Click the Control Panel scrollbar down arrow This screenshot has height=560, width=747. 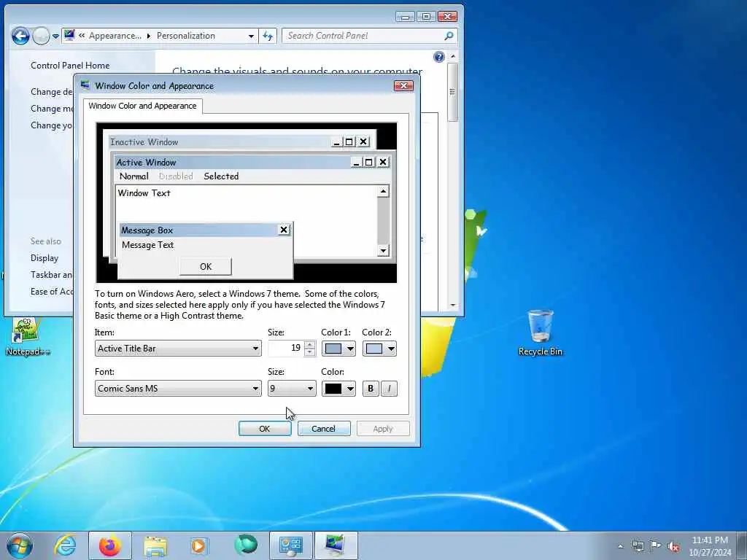(452, 306)
